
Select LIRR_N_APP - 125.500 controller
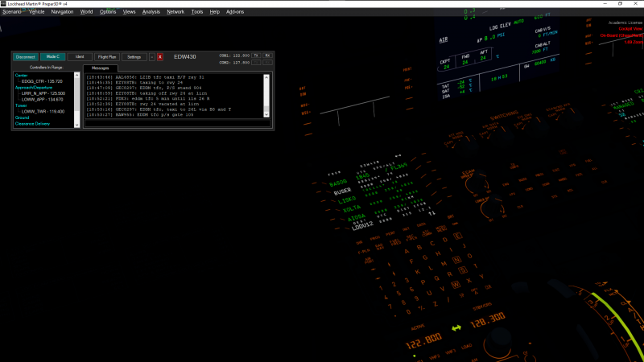[x=43, y=93]
